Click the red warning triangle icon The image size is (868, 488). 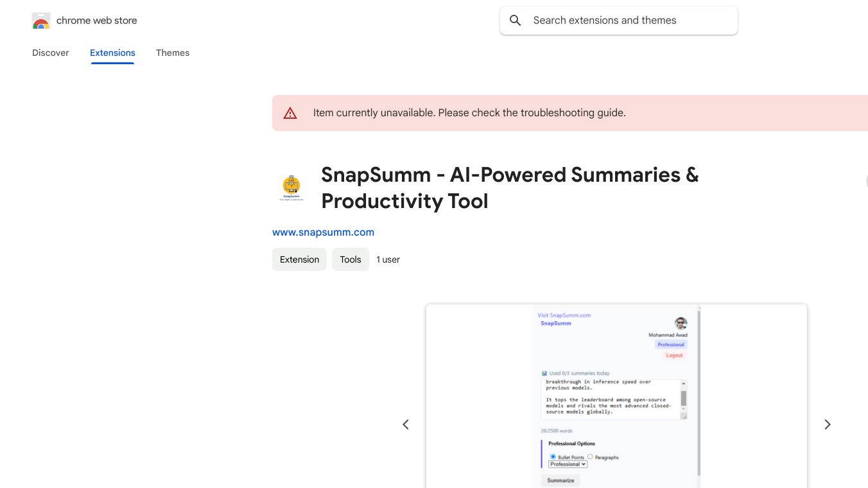(x=290, y=113)
